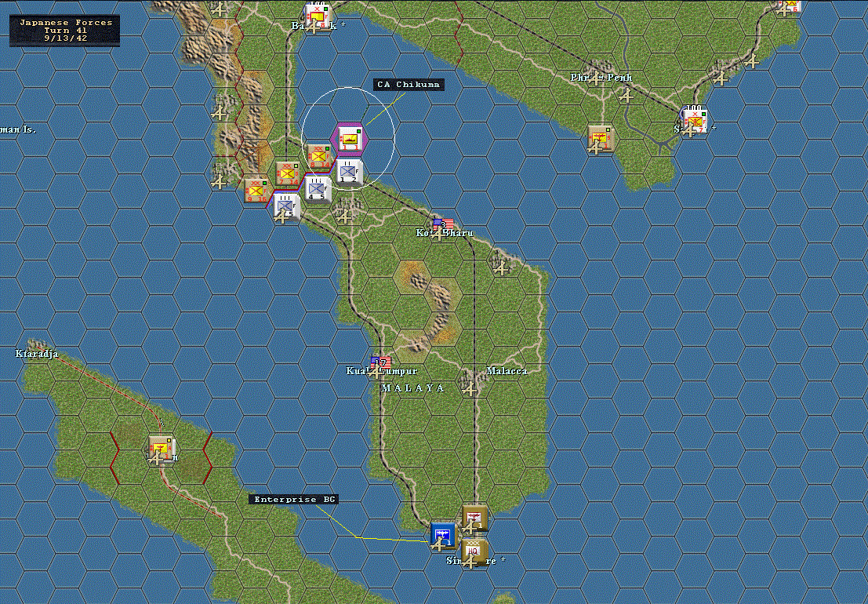Click the Allied infantry counter rated 4-5

[318, 189]
